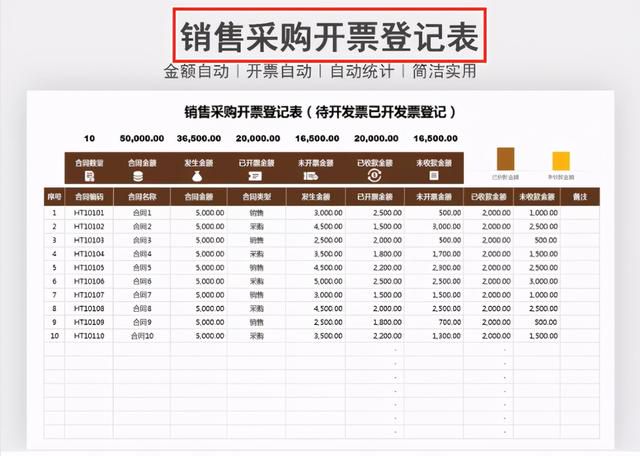Click the subtitle text 简洁实用
Viewport: 640px width, 456px height.
coord(444,71)
